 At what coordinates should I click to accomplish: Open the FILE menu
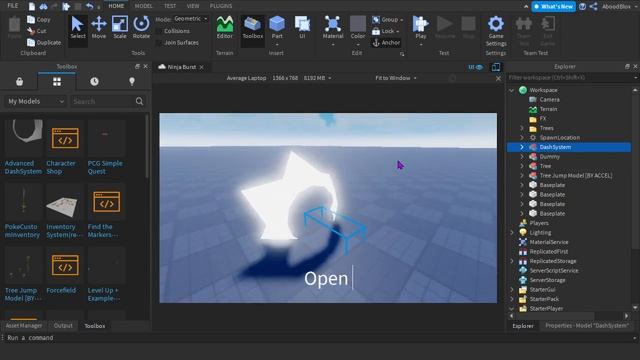point(13,6)
